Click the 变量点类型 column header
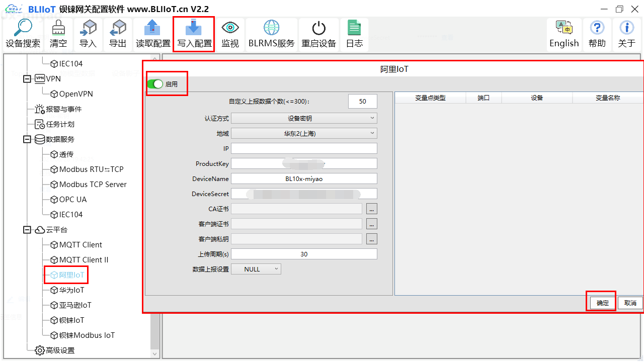Viewport: 644px width, 362px height. click(x=430, y=98)
